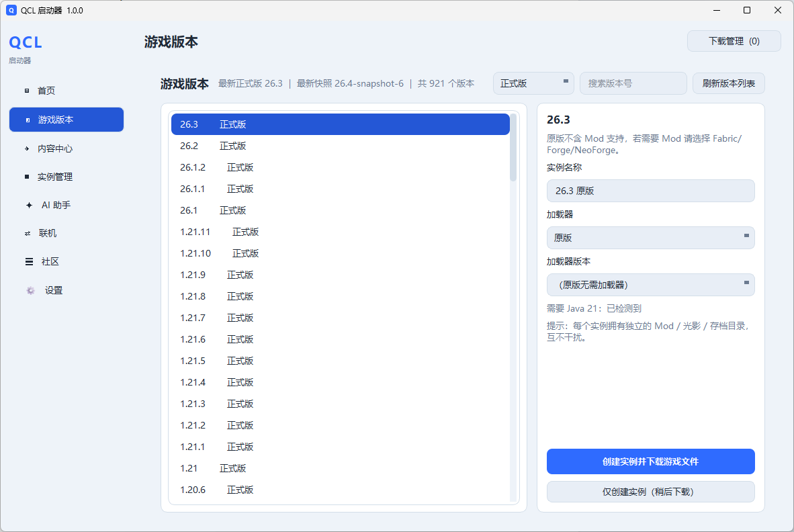Open the 正式版 version type dropdown
This screenshot has height=532, width=794.
[x=533, y=83]
